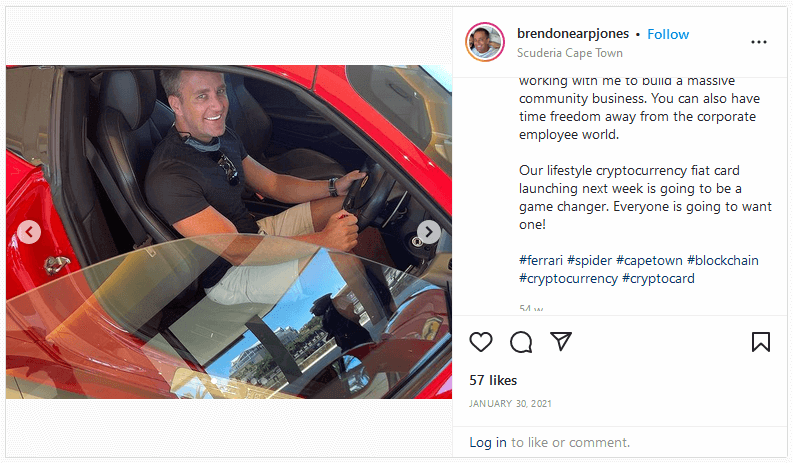
Task: Like the post with the heart icon
Action: click(x=480, y=342)
